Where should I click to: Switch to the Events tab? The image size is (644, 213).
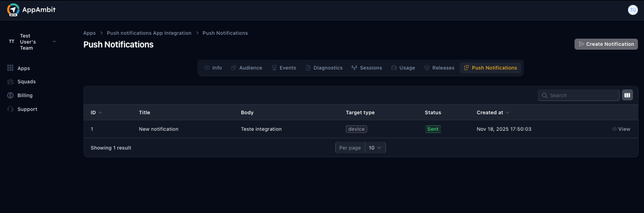(284, 68)
